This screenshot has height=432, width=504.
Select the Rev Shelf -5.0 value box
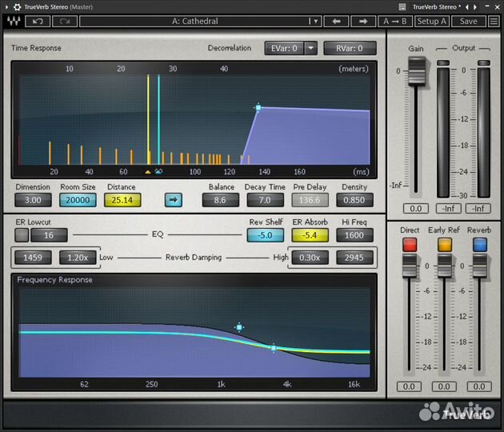[x=265, y=235]
